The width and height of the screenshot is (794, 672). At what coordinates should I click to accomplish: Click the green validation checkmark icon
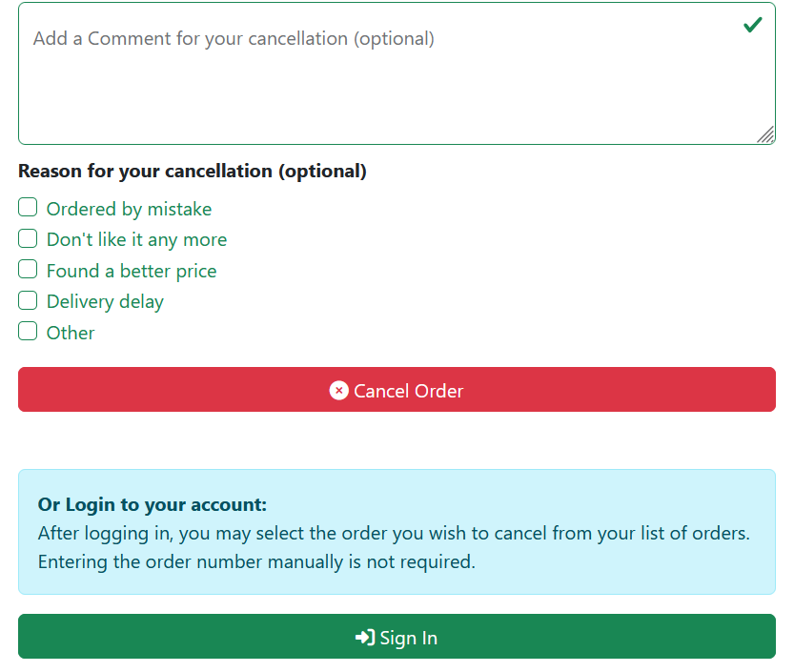coord(752,25)
